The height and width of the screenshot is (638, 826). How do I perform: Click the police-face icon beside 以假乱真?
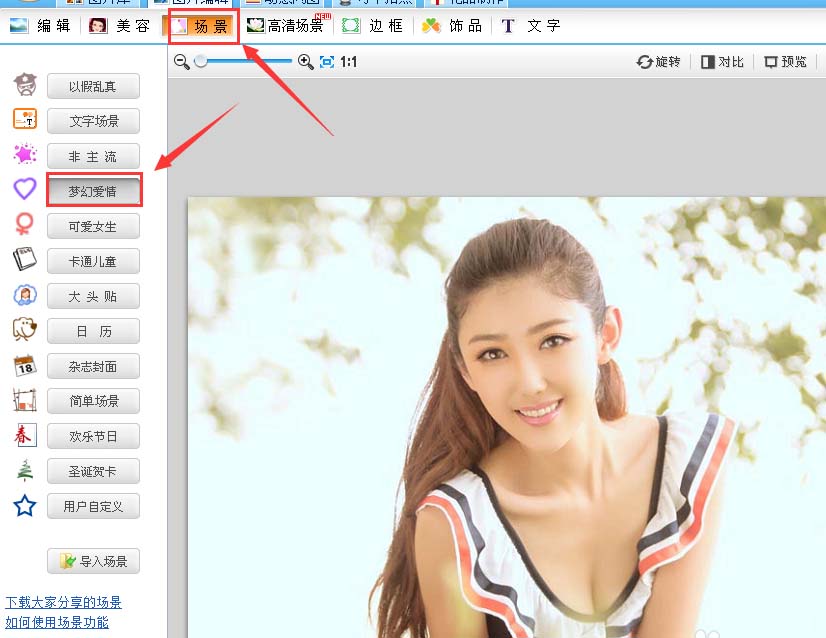coord(25,84)
